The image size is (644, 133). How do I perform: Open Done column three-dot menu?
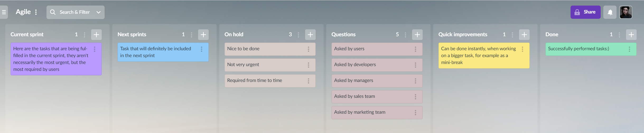click(619, 35)
